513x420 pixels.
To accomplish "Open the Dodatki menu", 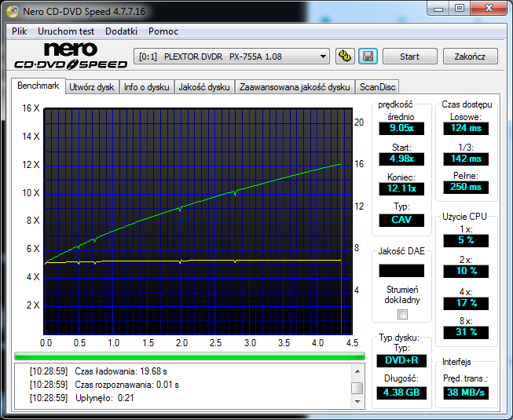I will click(121, 31).
